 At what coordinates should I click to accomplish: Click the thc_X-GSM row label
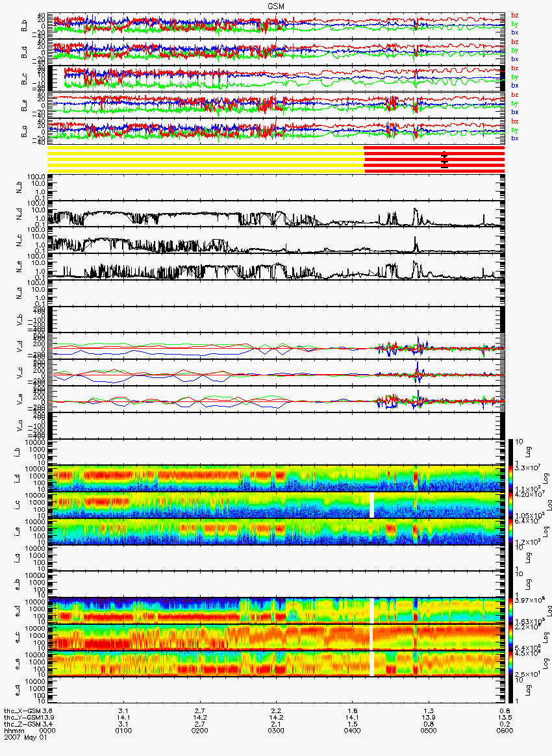pyautogui.click(x=22, y=711)
